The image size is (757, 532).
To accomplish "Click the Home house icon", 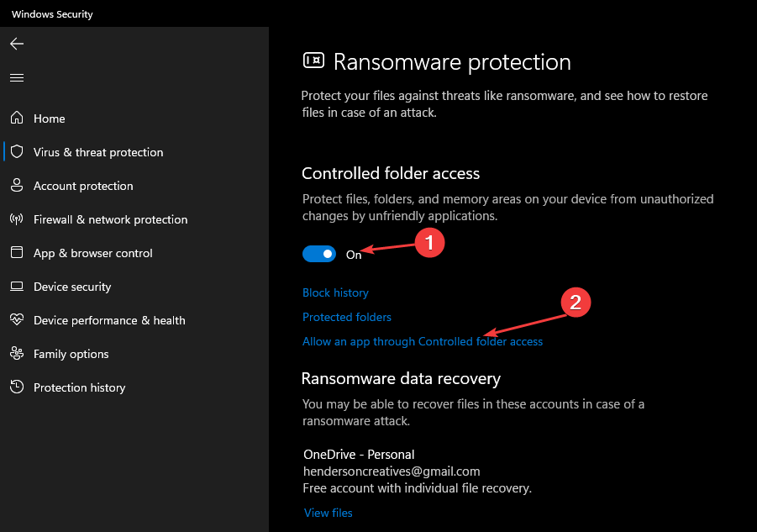I will [17, 118].
